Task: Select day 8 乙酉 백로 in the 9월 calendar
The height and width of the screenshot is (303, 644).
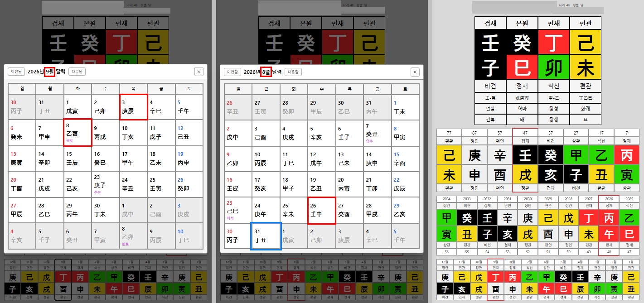Action: pos(77,132)
